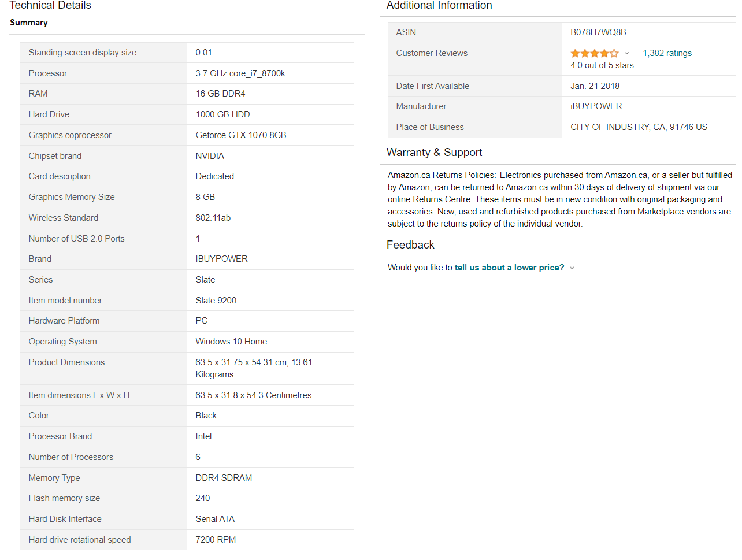Click 'CITY OF INDUSTRY, CA, 91746 US'
The image size is (742, 560).
click(639, 127)
